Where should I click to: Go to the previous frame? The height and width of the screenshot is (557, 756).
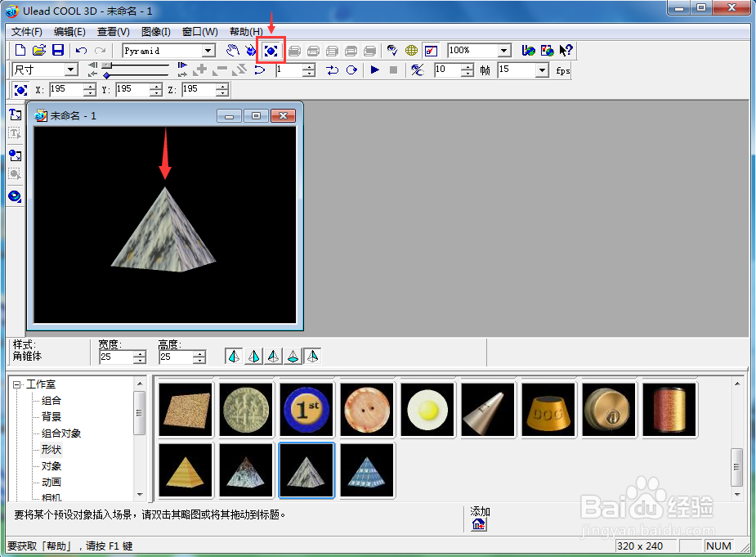[92, 65]
